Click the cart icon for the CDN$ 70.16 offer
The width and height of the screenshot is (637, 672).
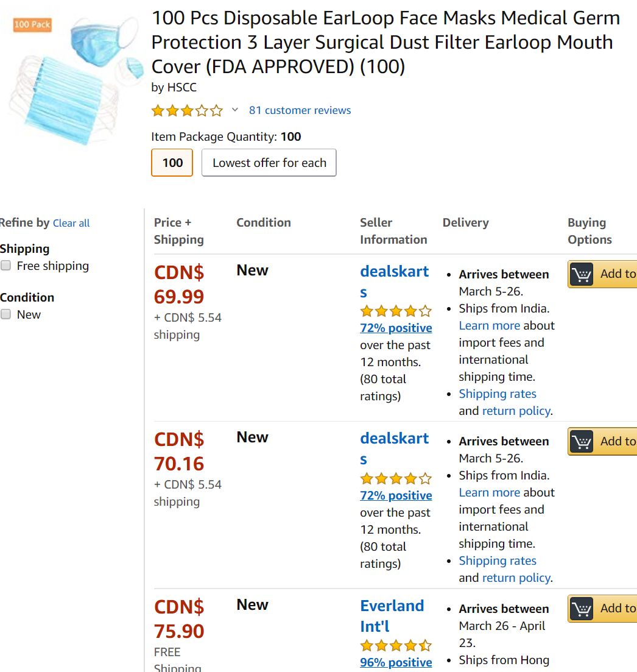(x=582, y=442)
